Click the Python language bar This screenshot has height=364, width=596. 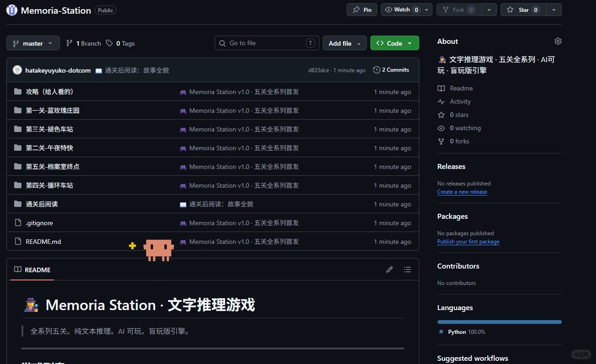tap(499, 322)
